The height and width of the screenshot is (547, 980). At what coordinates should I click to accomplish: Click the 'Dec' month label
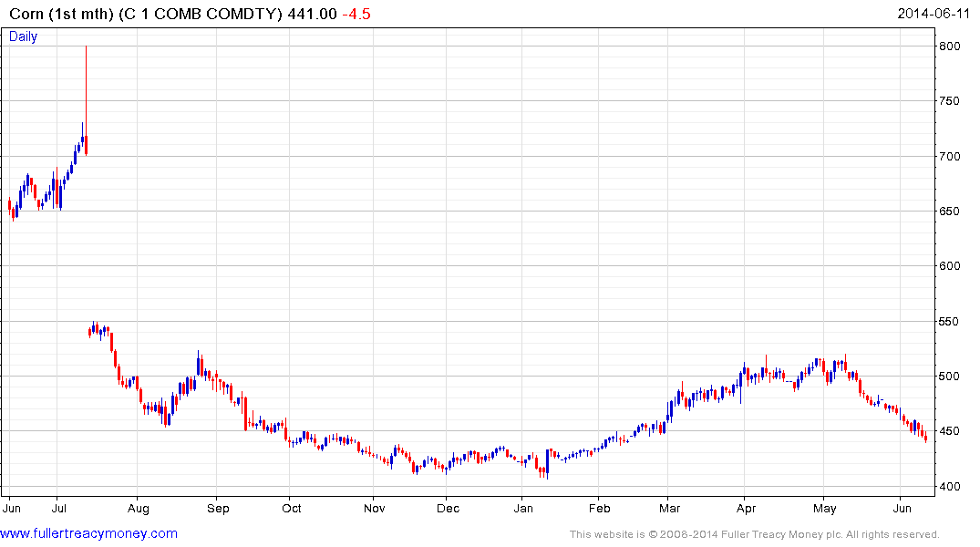pos(449,508)
